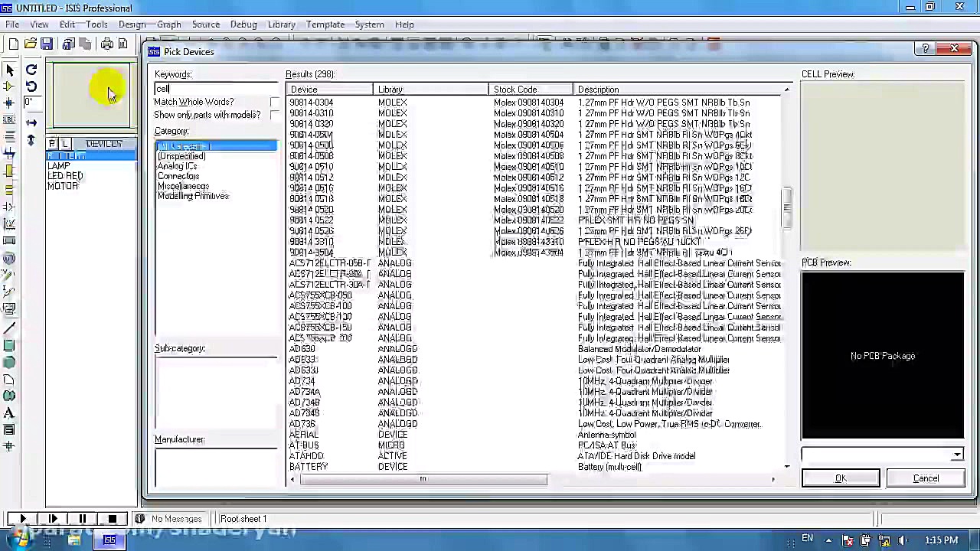The image size is (980, 551).
Task: Click the New Design file icon
Action: [x=13, y=44]
